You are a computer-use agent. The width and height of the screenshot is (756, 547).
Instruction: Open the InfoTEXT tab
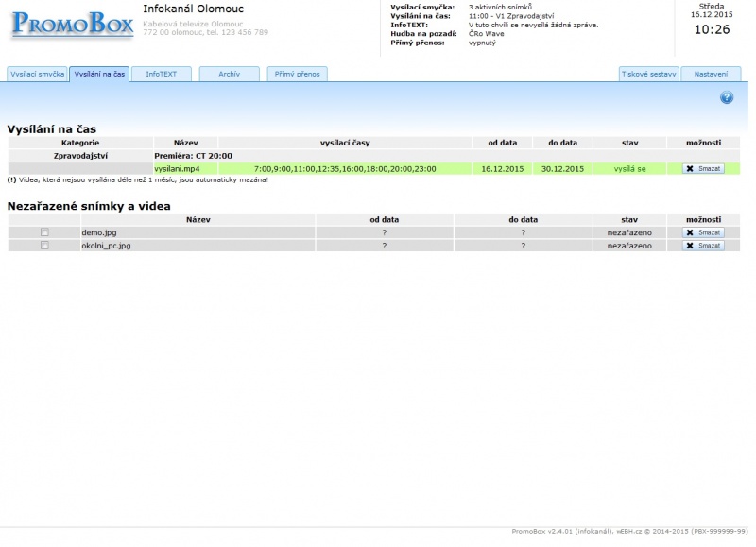click(162, 75)
